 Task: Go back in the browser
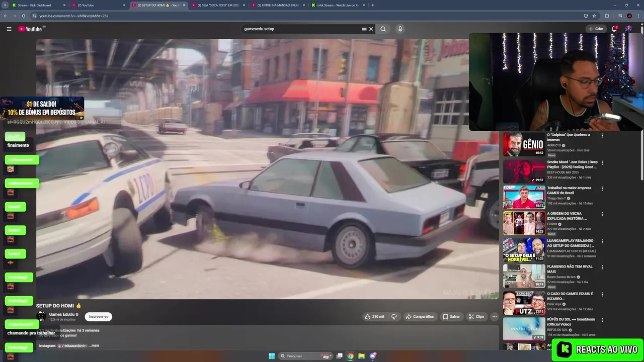[6, 16]
